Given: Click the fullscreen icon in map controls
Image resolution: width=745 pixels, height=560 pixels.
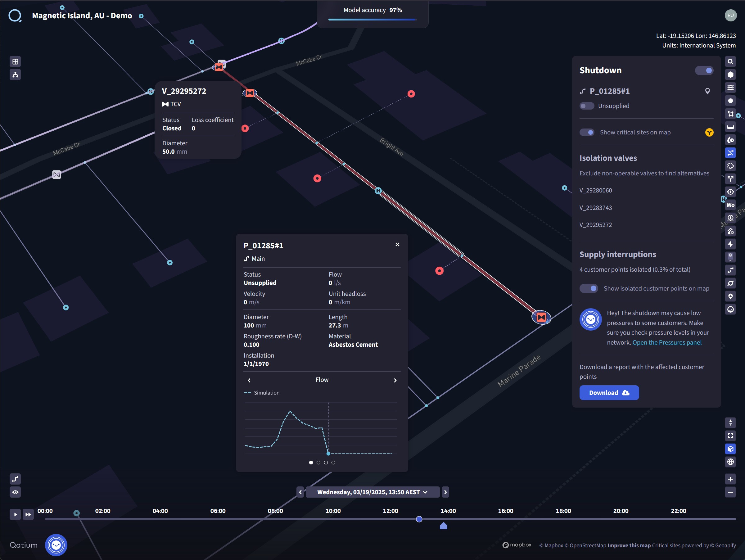Looking at the screenshot, I should (730, 436).
